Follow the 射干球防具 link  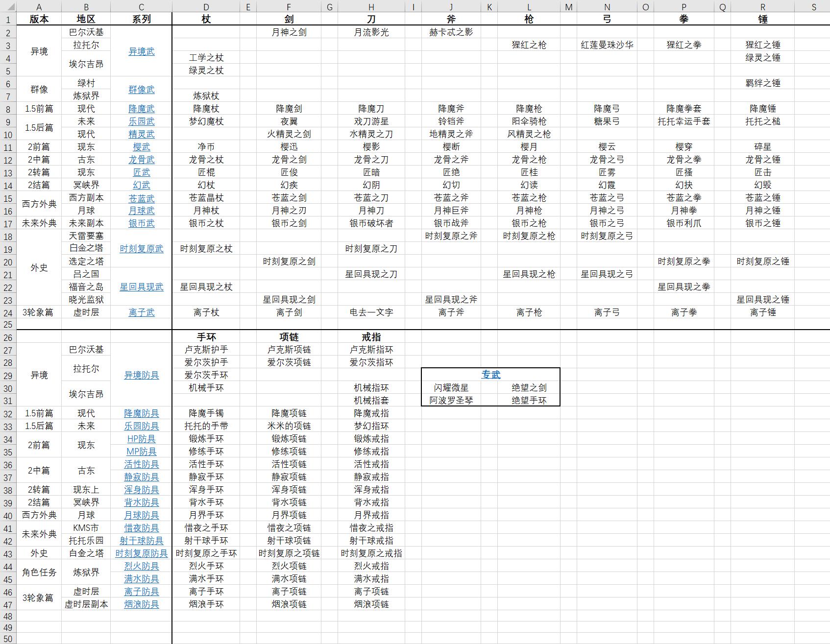141,541
